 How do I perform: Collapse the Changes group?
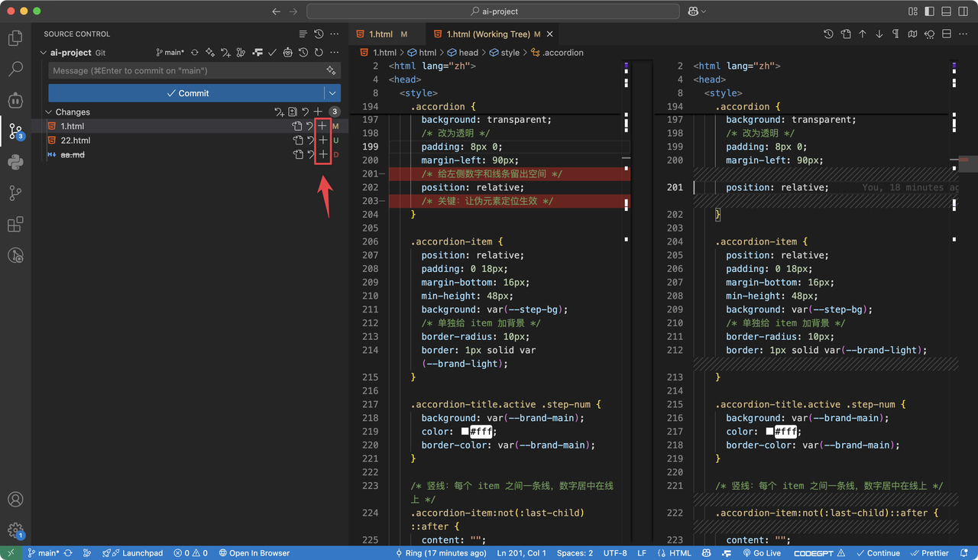[49, 112]
